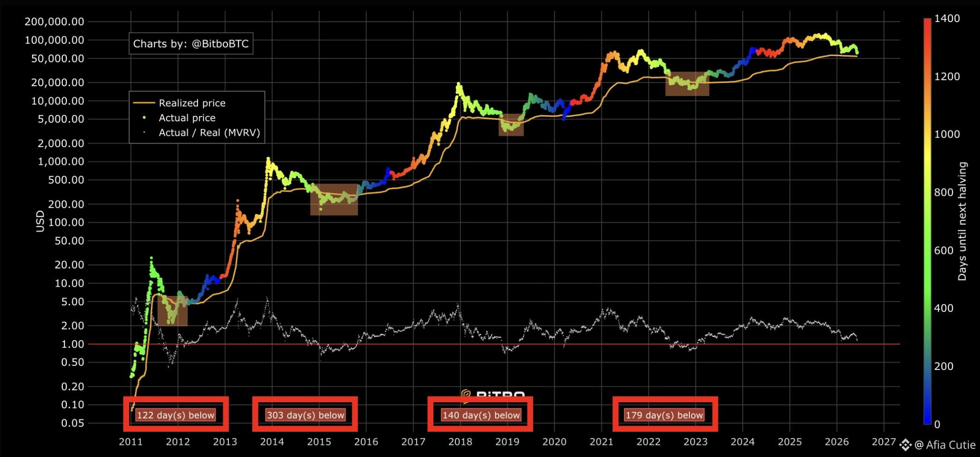
Task: Click the shaded below-realized zone near 2015
Action: (334, 199)
